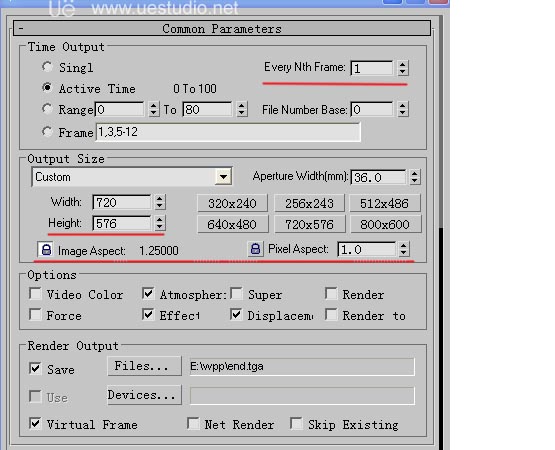555x450 pixels.
Task: Enable the Video Color checkbox
Action: (x=35, y=294)
